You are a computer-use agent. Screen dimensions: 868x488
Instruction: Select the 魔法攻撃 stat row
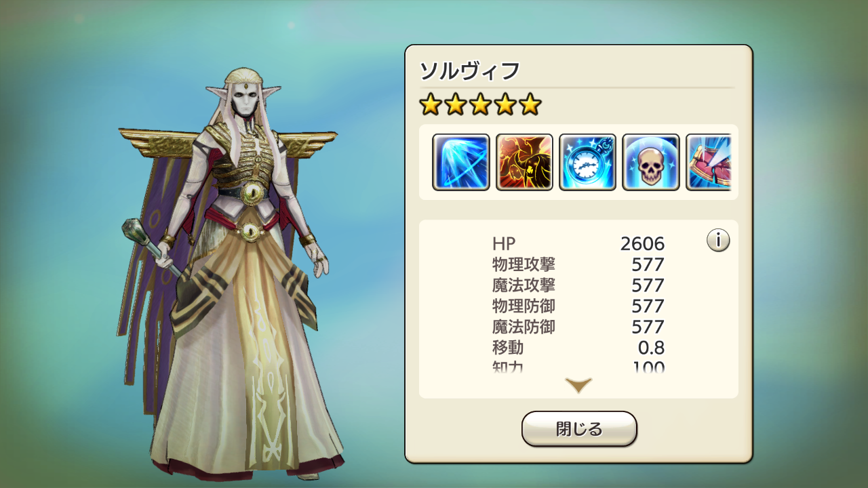coord(578,285)
